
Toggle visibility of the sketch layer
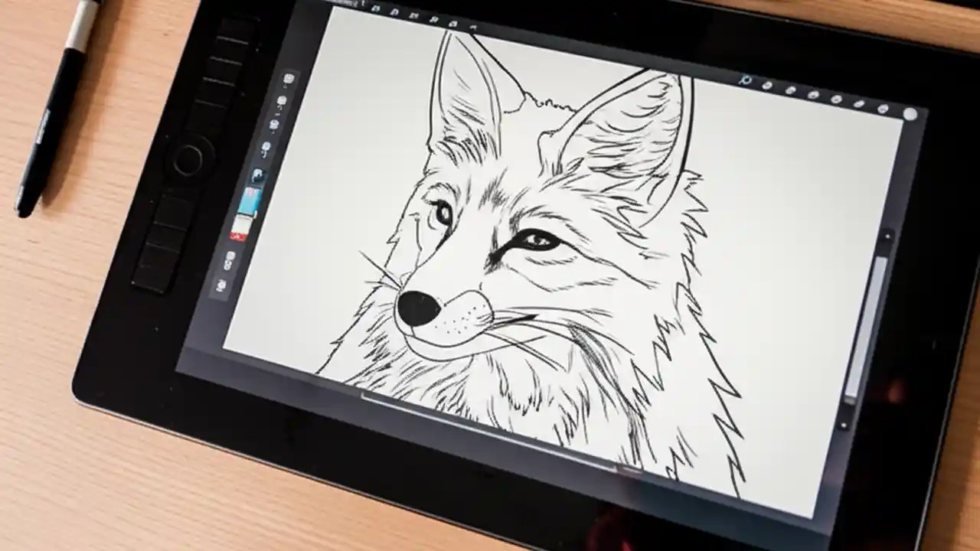click(258, 174)
